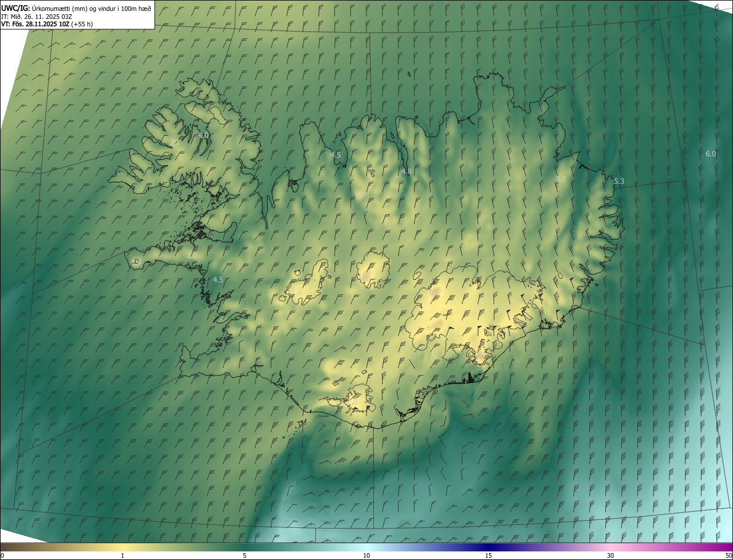Click the 4.8 value label on the map
Screen dimensions: 733x560
point(406,171)
